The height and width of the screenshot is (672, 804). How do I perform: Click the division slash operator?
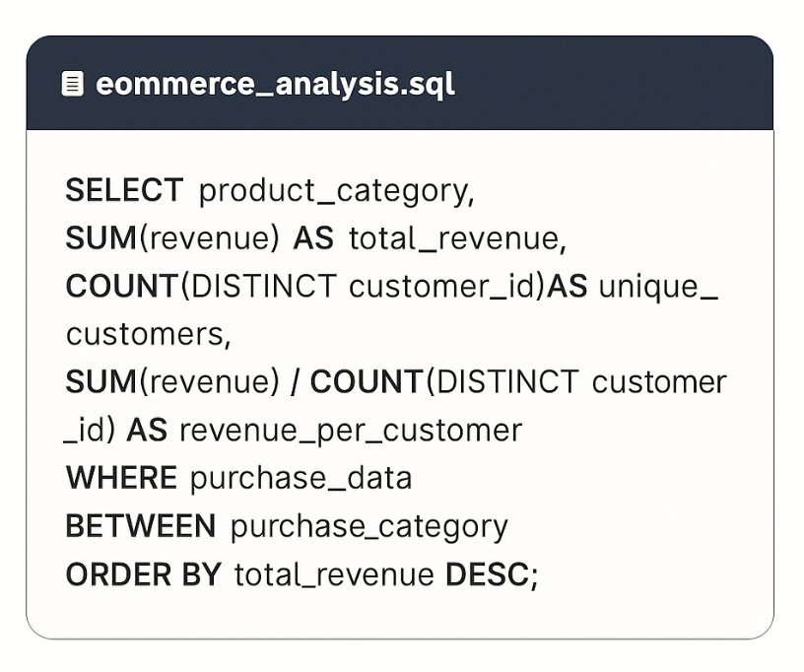[295, 382]
